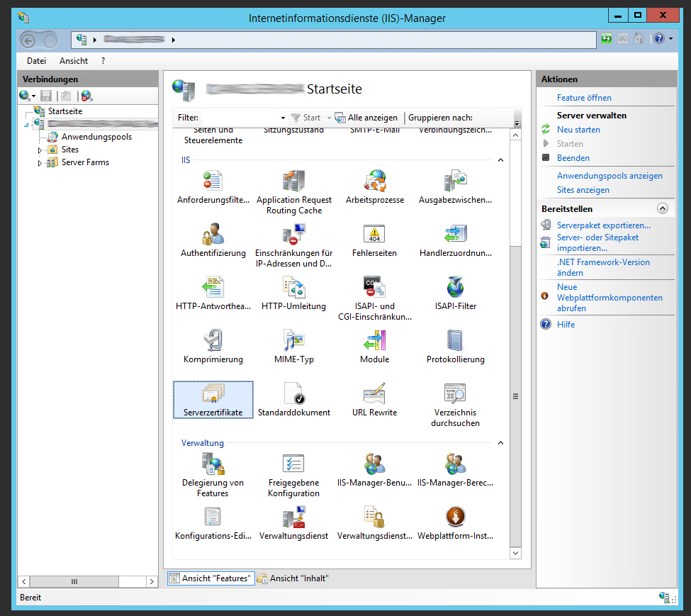Click Neu starten server action
Viewport: 691px width, 616px height.
[578, 130]
